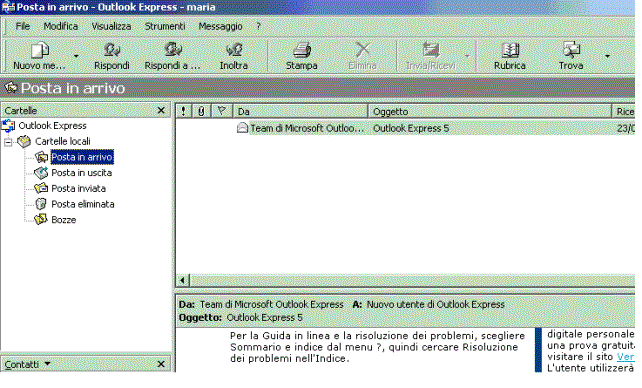Select the Bozze folder
This screenshot has height=388, width=642.
63,220
